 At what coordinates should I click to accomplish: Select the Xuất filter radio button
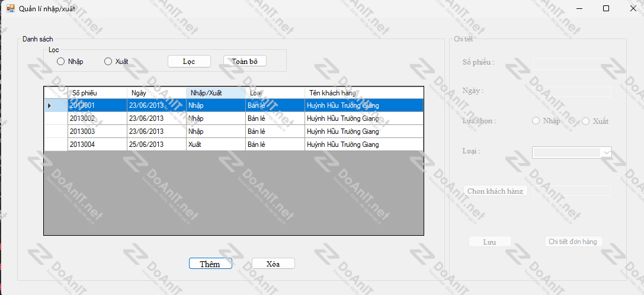[108, 62]
